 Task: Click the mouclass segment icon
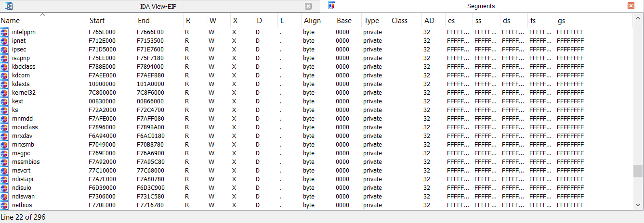[x=4, y=127]
